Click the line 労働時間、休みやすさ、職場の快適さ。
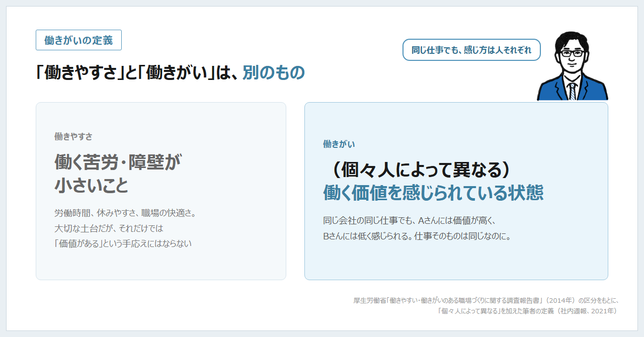The image size is (644, 337). coord(125,213)
